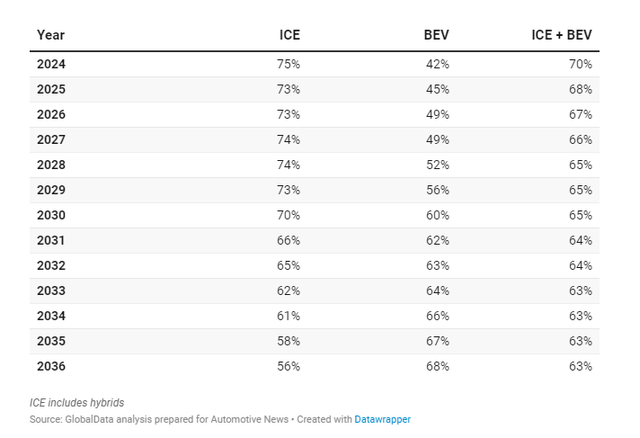Screen dimensions: 640x438
Task: Select the 2024 row label
Action: tap(51, 64)
